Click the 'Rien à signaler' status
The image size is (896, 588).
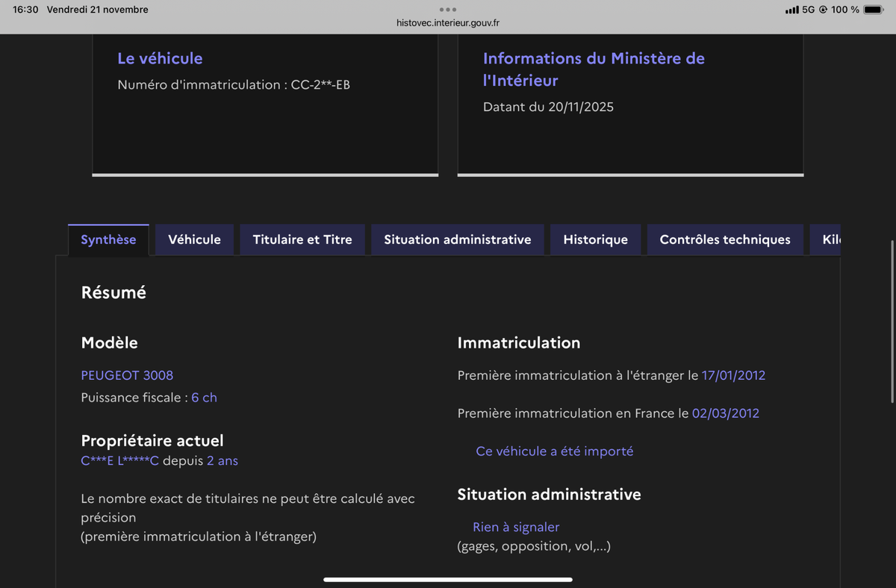click(x=516, y=527)
